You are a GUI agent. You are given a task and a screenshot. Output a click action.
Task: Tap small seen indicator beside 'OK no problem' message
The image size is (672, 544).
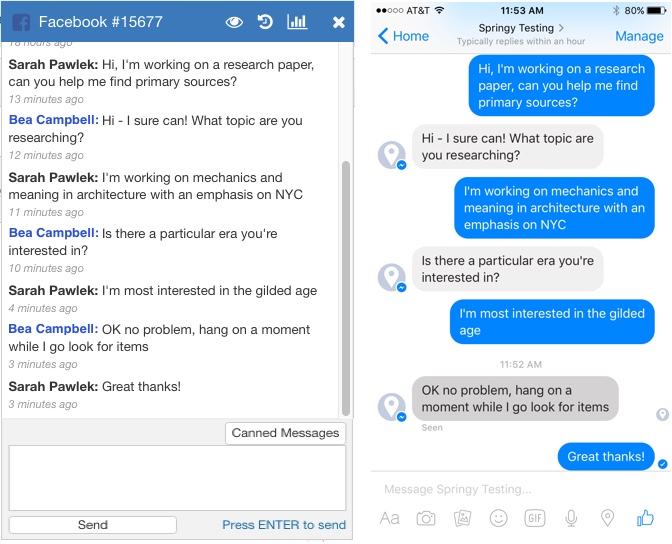click(x=662, y=414)
